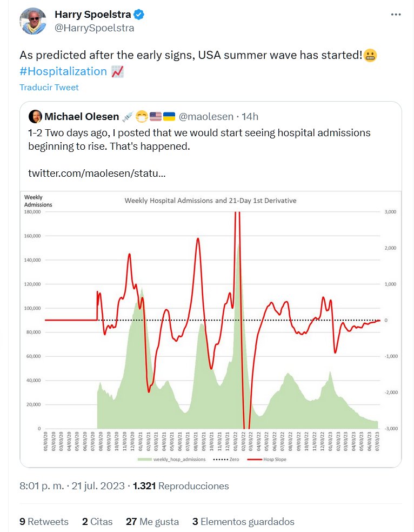Click the grimacing face emoji
The width and height of the screenshot is (414, 532).
(x=370, y=55)
